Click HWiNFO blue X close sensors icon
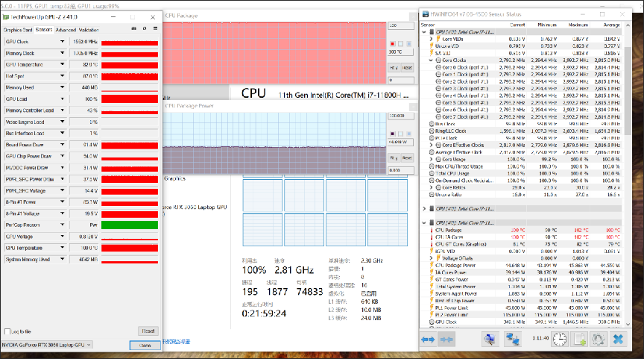Image resolution: width=644 pixels, height=359 pixels. (x=618, y=340)
